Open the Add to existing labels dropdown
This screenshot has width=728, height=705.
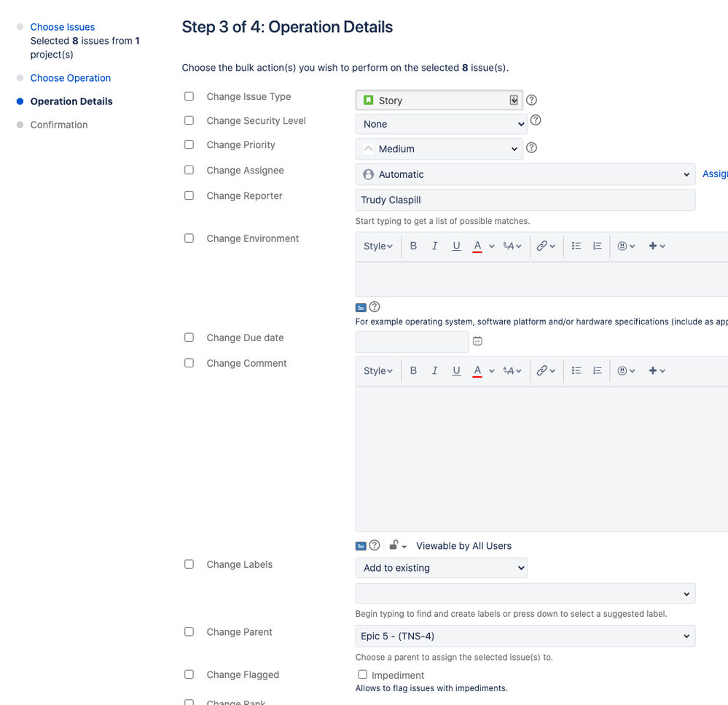tap(441, 567)
